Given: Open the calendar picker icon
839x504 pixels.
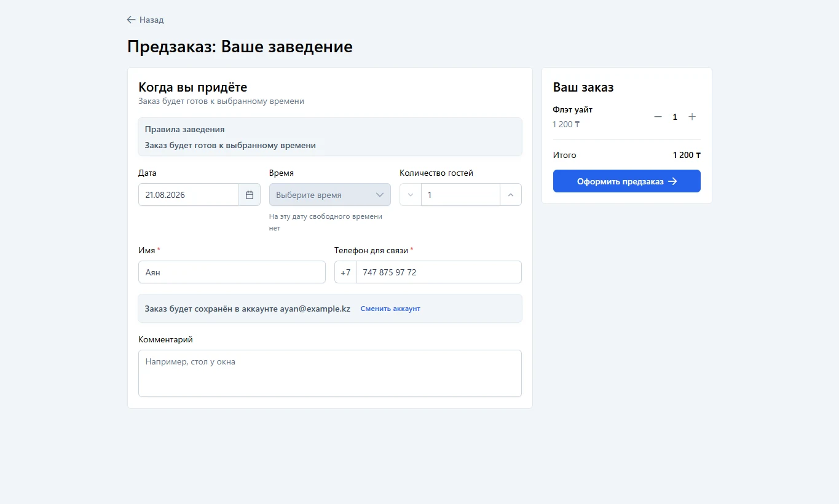Looking at the screenshot, I should pos(250,195).
